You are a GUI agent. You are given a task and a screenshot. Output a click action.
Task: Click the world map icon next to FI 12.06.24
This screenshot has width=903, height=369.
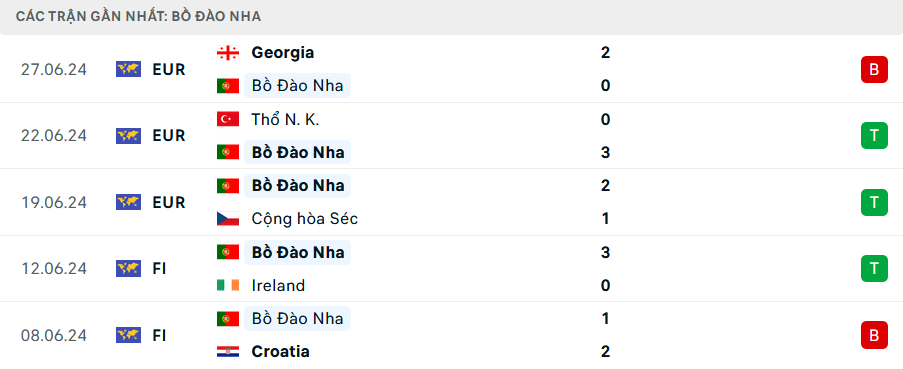coord(128,269)
